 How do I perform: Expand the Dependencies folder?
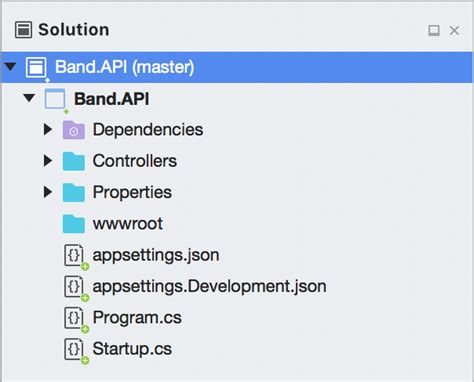(x=48, y=129)
